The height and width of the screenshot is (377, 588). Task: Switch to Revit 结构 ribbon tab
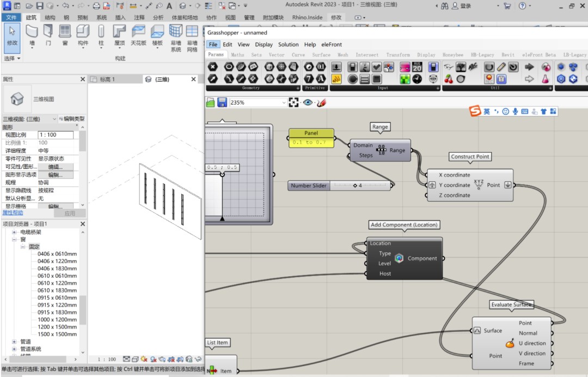click(50, 17)
